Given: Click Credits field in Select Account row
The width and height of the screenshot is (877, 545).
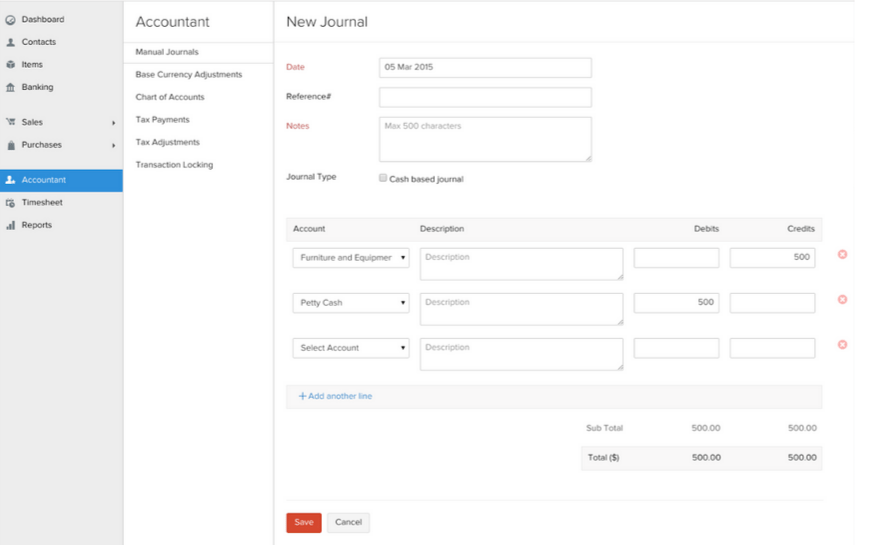Looking at the screenshot, I should (772, 348).
